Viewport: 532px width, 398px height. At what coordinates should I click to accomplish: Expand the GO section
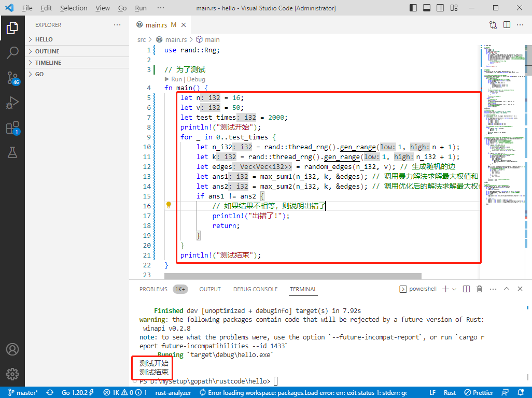click(x=77, y=74)
